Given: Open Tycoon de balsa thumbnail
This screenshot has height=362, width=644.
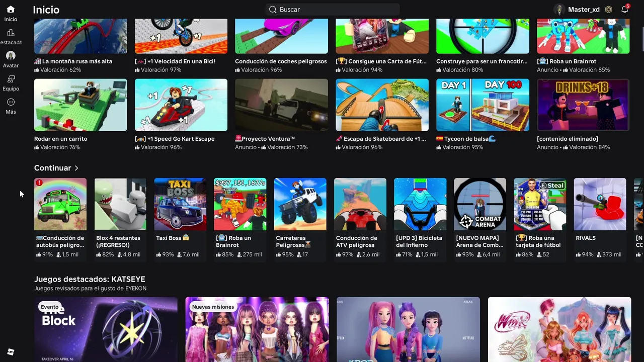Looking at the screenshot, I should tap(483, 105).
